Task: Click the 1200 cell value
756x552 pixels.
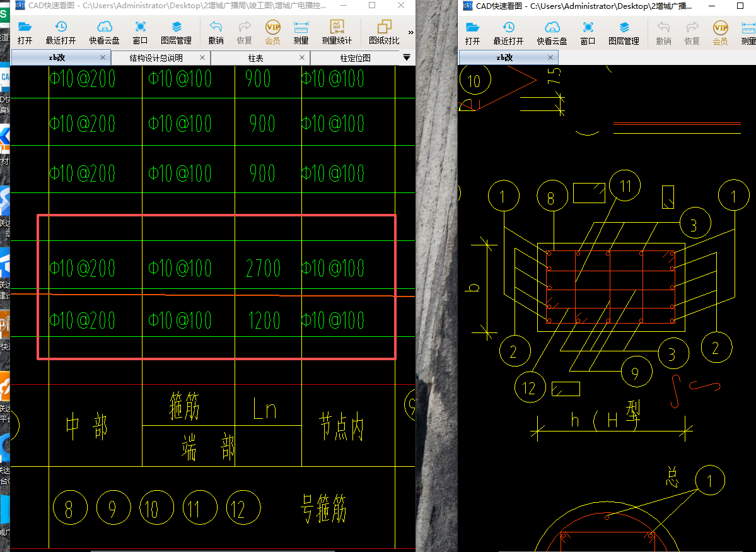Action: 264,320
